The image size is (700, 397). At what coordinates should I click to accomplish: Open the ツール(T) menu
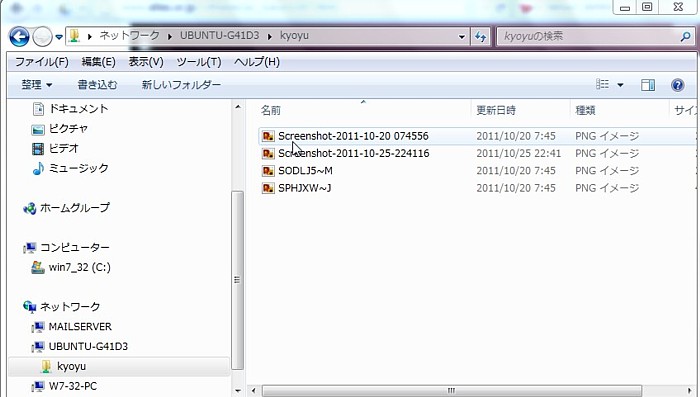coord(199,62)
